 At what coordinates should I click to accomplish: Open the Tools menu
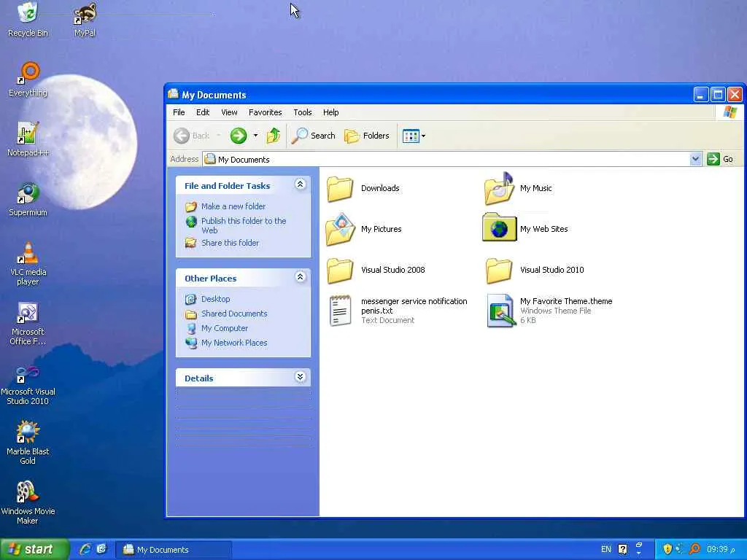click(303, 112)
